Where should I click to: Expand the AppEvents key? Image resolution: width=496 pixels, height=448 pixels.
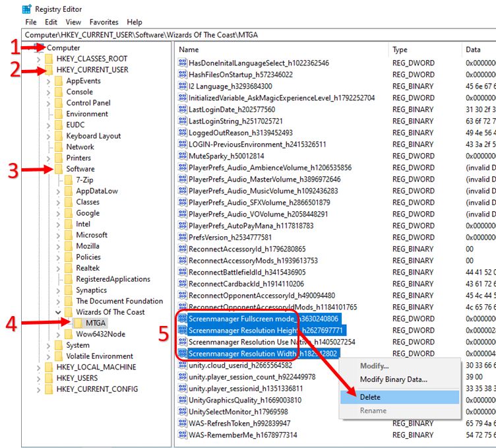pyautogui.click(x=48, y=81)
